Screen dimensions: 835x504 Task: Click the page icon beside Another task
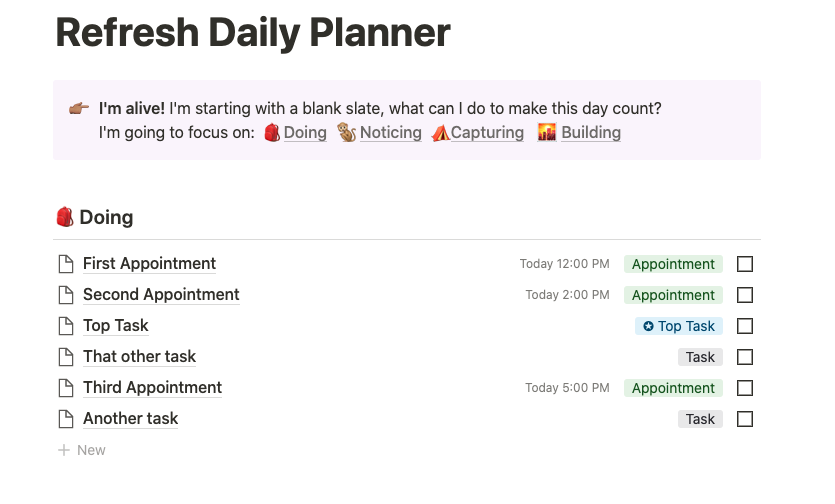[66, 419]
